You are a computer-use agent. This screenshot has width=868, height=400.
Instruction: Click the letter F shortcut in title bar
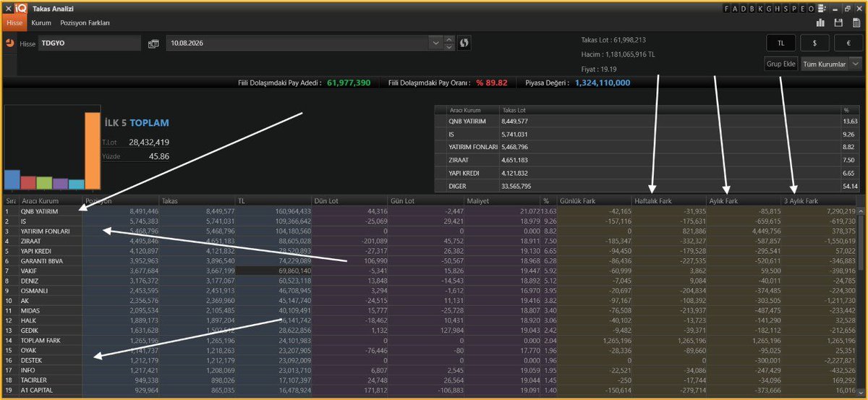coord(726,9)
